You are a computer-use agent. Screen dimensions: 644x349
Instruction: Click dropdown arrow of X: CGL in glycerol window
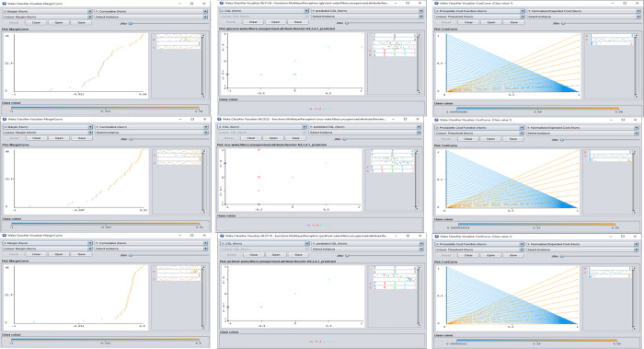click(306, 11)
